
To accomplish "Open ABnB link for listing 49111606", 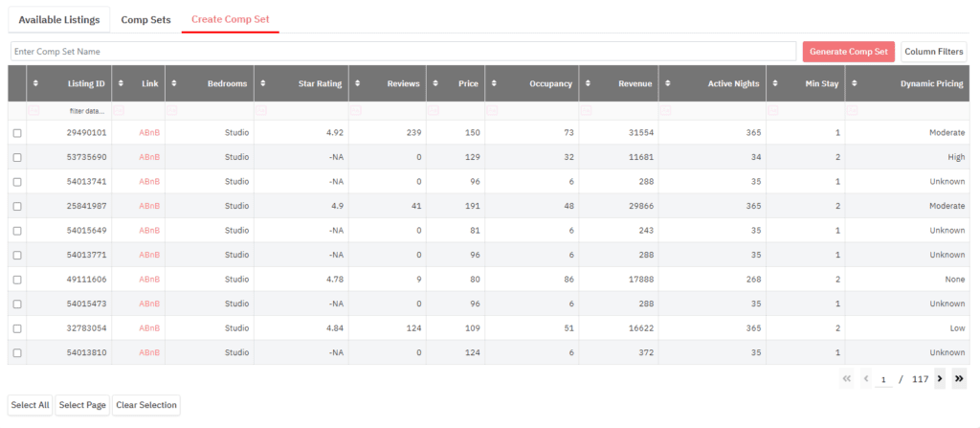I will coord(149,280).
